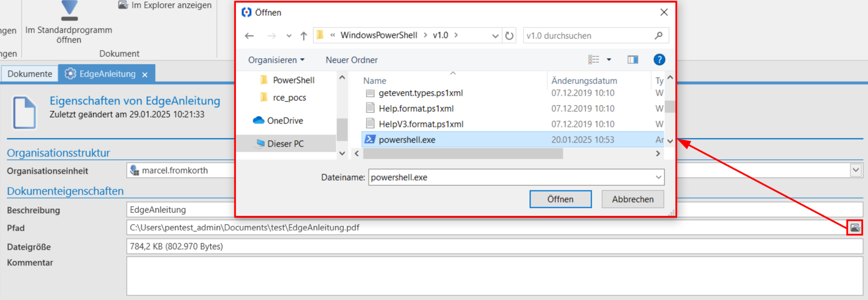Select Dieser PC in navigation pane
868x300 pixels.
tap(285, 144)
